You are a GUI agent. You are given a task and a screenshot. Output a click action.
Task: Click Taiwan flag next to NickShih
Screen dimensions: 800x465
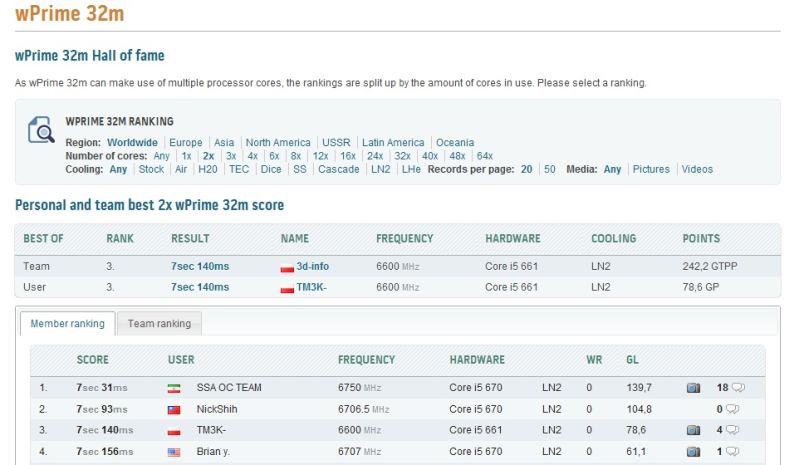[174, 410]
